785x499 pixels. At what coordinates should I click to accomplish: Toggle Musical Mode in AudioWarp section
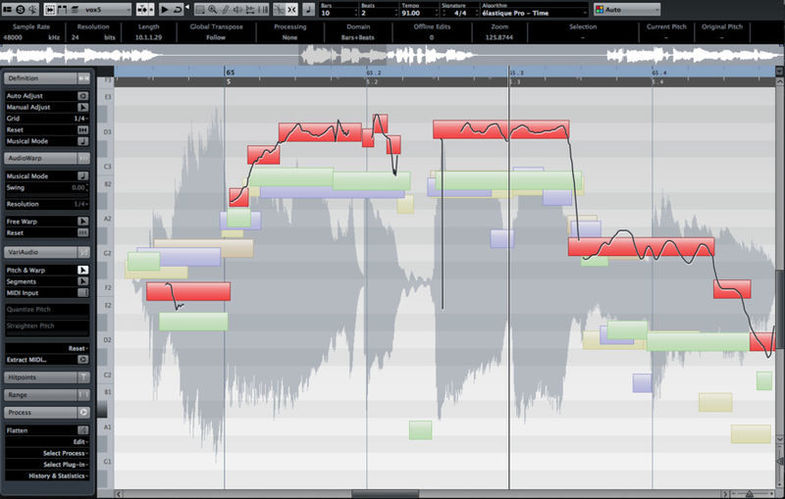[x=83, y=176]
